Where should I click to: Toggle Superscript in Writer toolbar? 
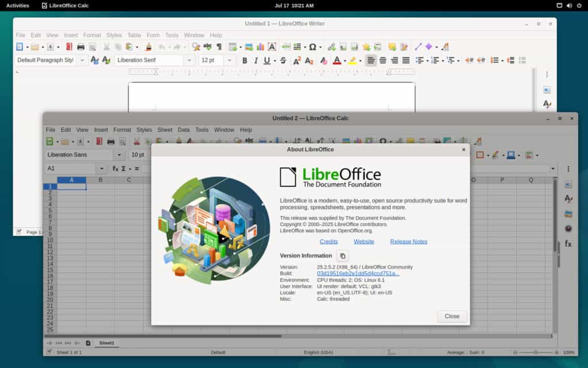tap(297, 60)
